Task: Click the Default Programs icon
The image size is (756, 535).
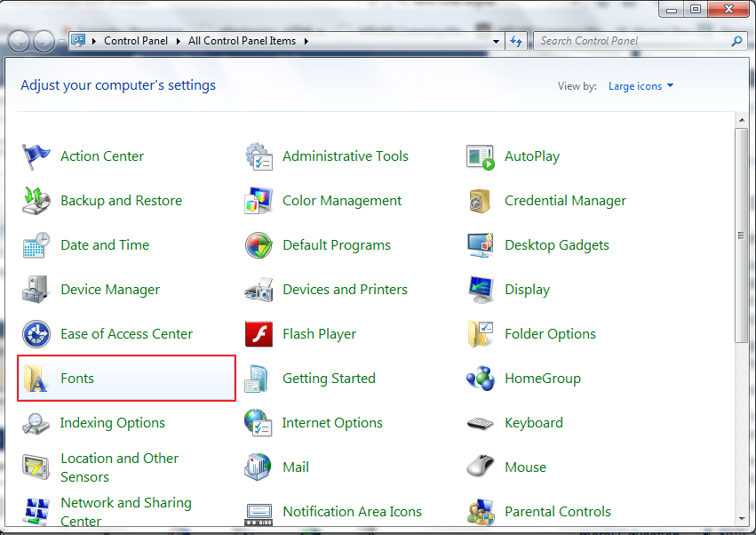Action: (x=259, y=245)
